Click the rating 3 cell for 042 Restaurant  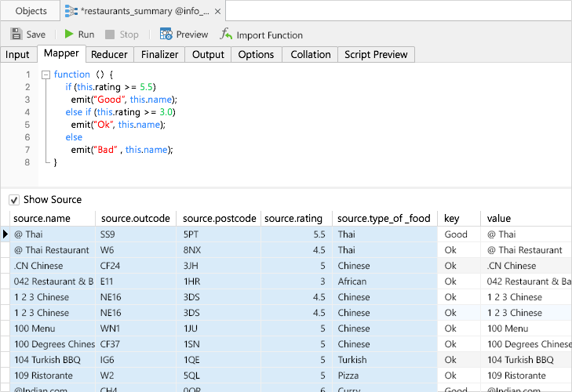297,281
